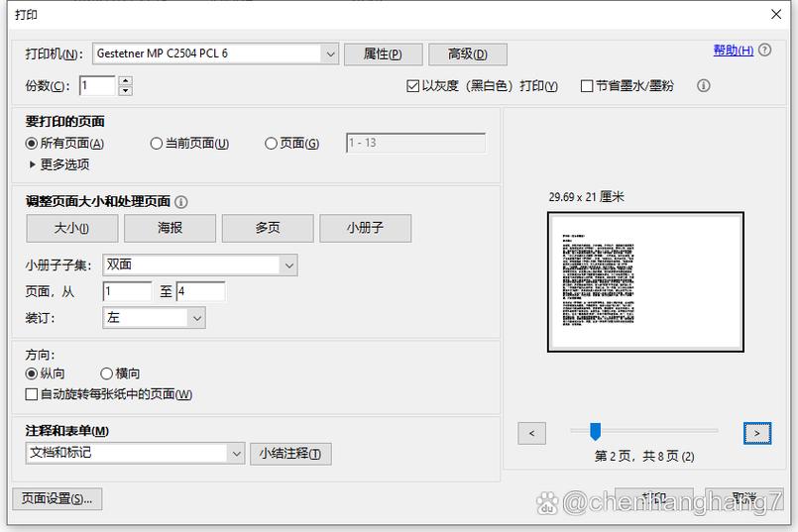Viewport: 798px width, 532px height.
Task: Open the 帮助(H) help link
Action: coord(733,50)
